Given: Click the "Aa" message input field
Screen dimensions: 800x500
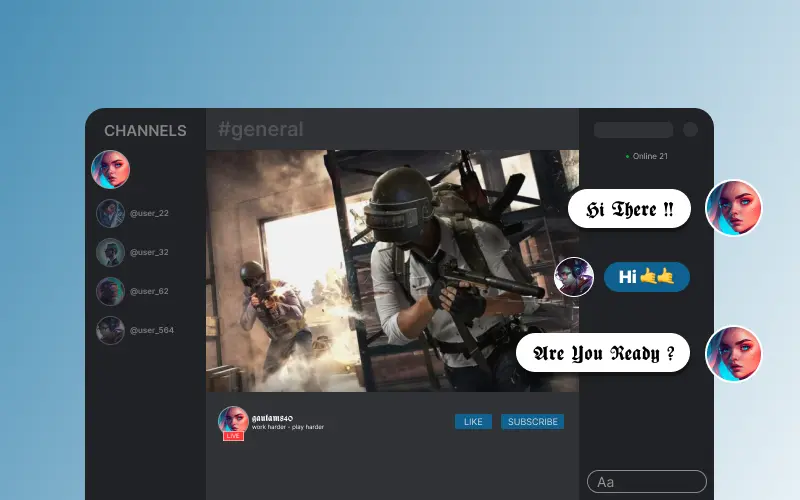Looking at the screenshot, I should click(x=646, y=482).
